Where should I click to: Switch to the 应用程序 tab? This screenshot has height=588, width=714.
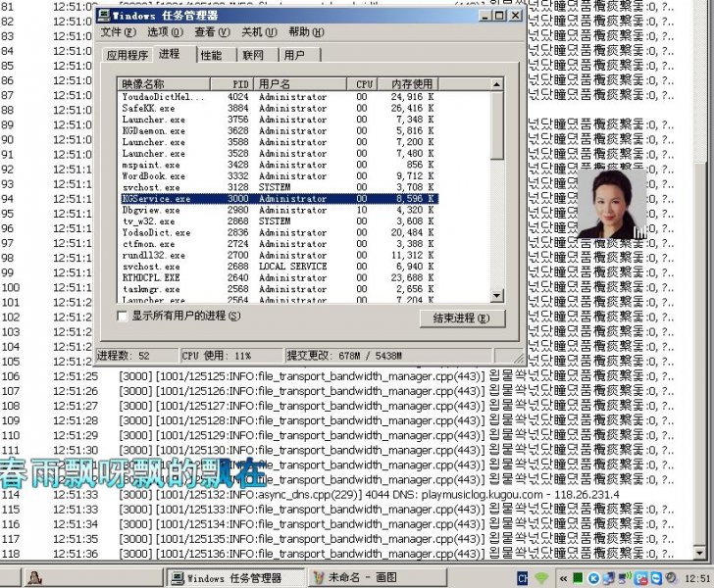pyautogui.click(x=127, y=56)
